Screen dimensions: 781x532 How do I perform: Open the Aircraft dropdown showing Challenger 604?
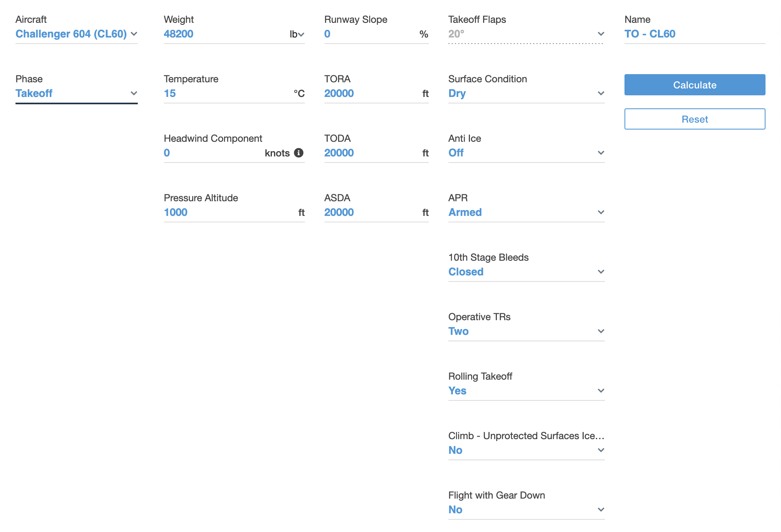(76, 34)
